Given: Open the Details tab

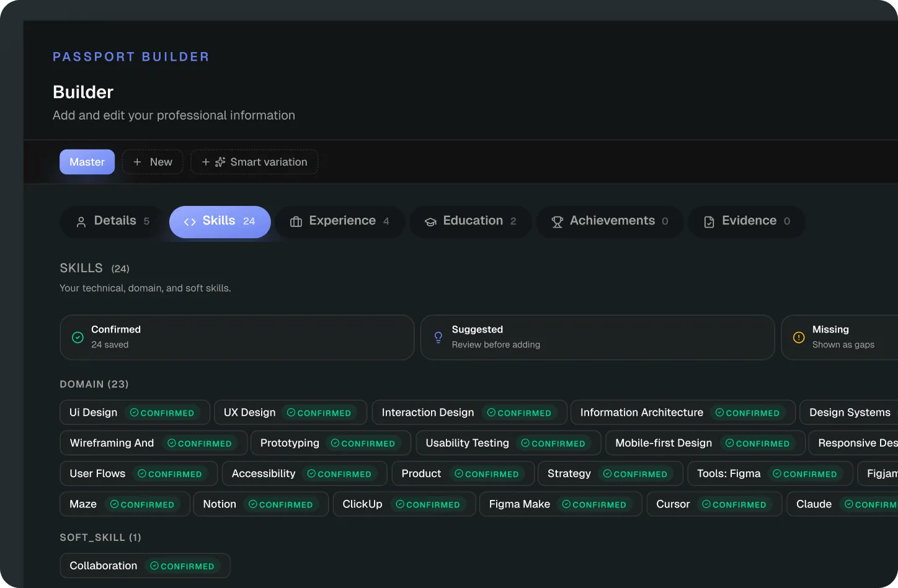Looking at the screenshot, I should point(112,221).
